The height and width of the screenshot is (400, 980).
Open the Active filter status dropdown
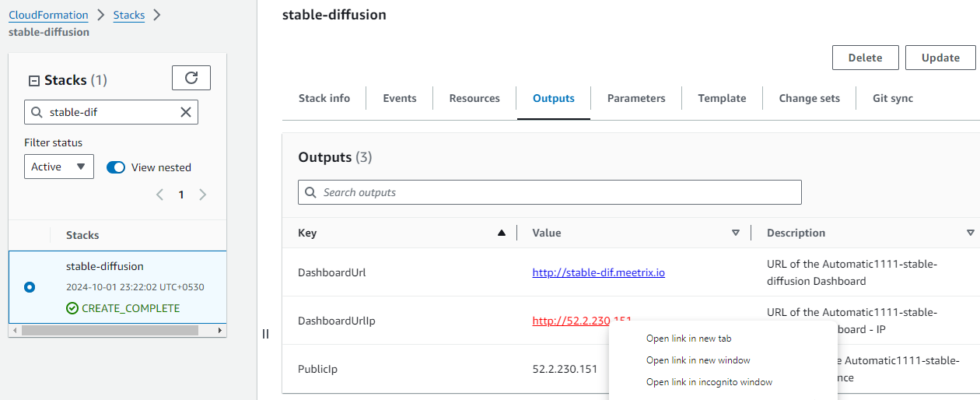click(x=59, y=167)
